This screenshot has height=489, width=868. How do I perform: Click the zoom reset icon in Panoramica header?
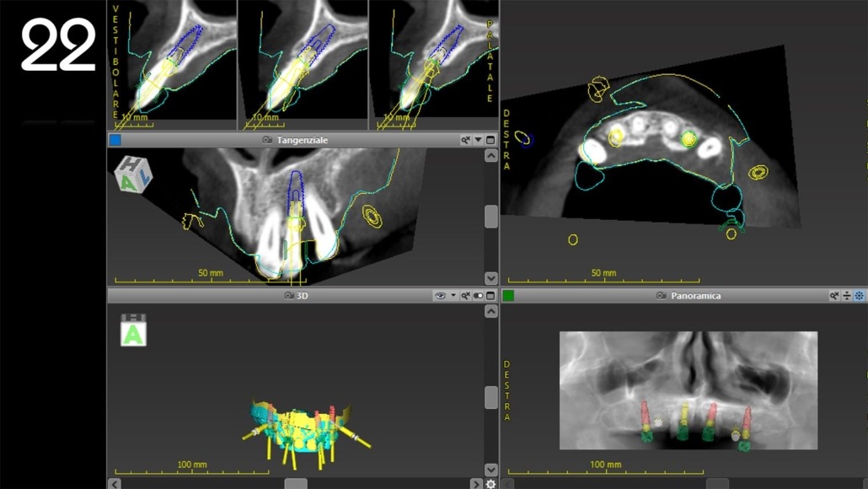pos(833,296)
